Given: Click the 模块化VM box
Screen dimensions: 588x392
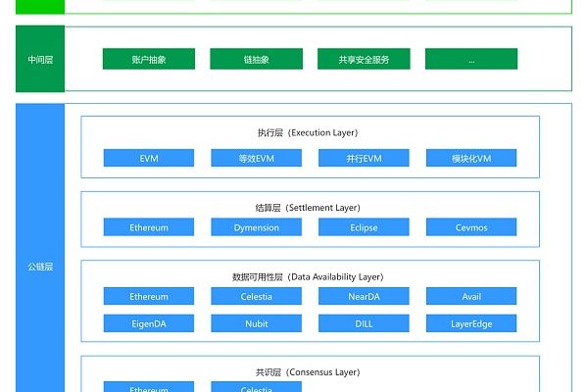Looking at the screenshot, I should point(471,158).
